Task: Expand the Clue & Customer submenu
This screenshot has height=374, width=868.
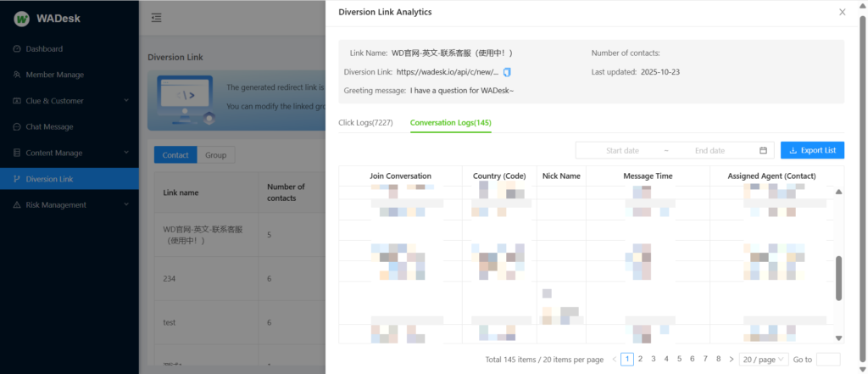Action: click(125, 101)
